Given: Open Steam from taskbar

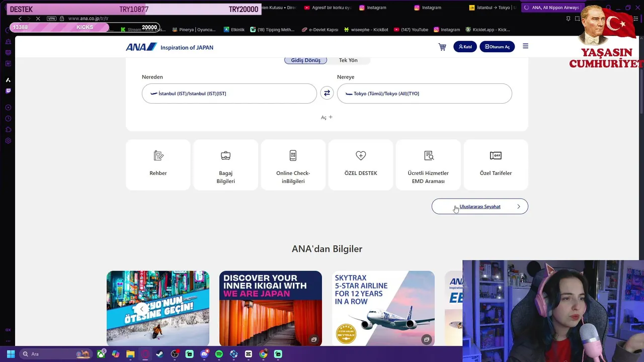Looking at the screenshot, I should pyautogui.click(x=160, y=354).
